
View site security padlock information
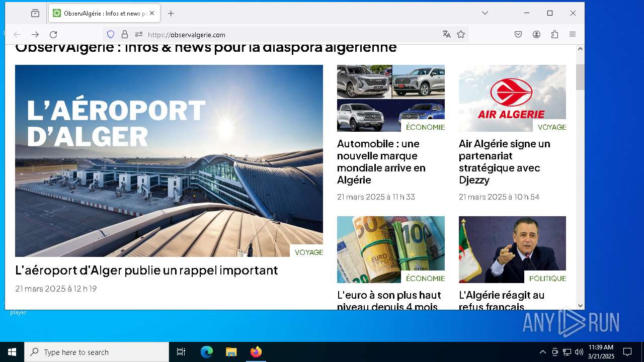click(125, 34)
